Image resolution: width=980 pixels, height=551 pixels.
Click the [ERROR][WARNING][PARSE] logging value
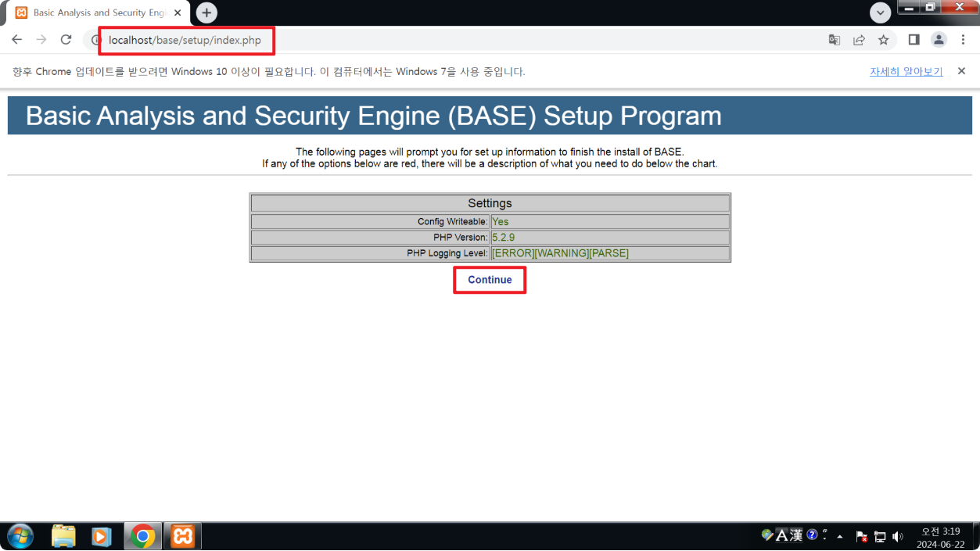coord(560,253)
